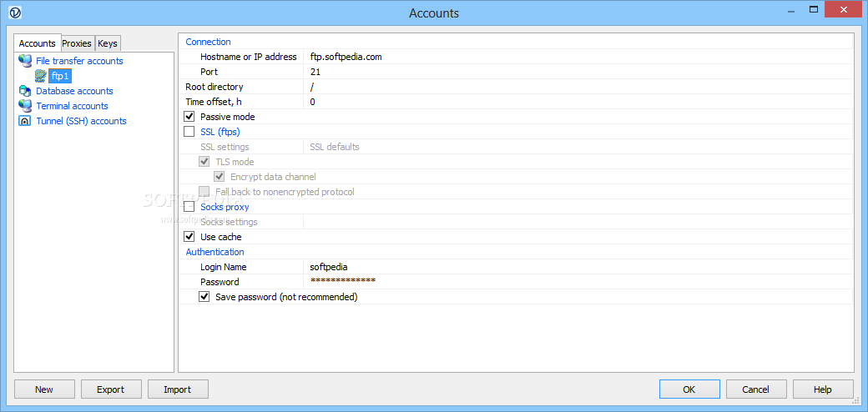Click the Root directory value field
The image size is (868, 412).
[x=578, y=87]
